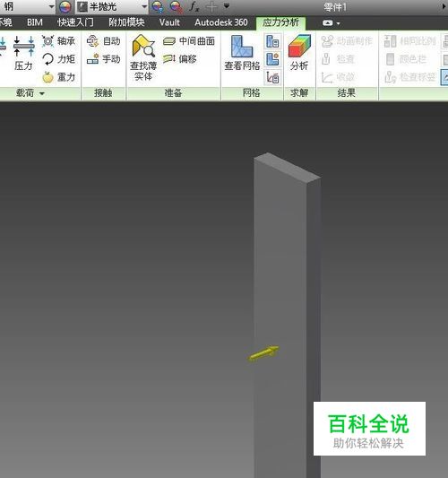
Task: Open the Convergence (收敛) plot
Action: click(338, 77)
